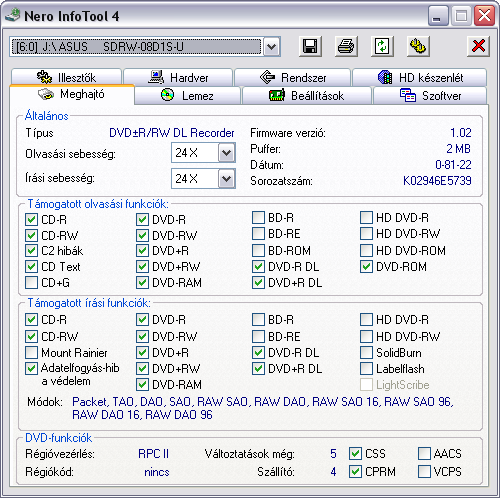Image resolution: width=500 pixels, height=498 pixels.
Task: Switch to the Beállítások tab
Action: coord(307,96)
